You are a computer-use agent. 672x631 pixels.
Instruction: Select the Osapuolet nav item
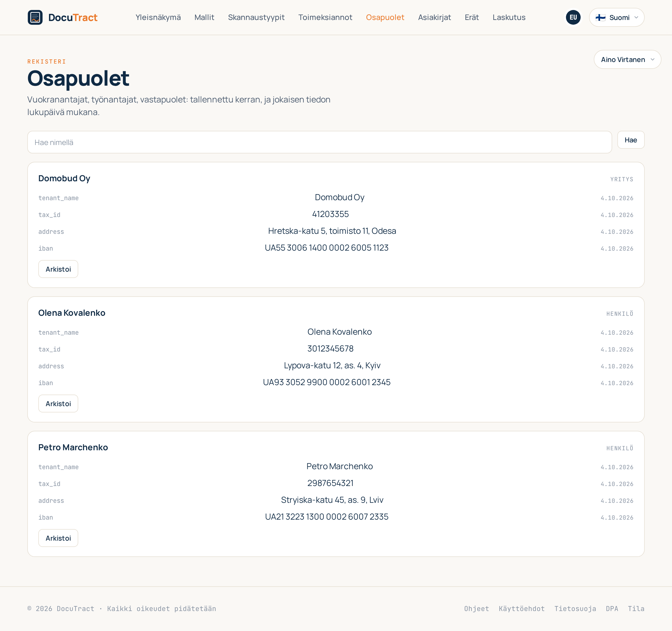(385, 17)
